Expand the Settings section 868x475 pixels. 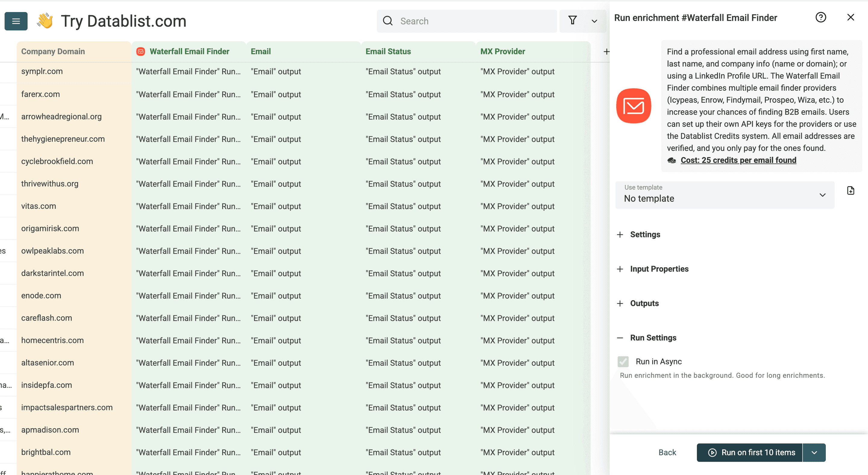point(639,235)
